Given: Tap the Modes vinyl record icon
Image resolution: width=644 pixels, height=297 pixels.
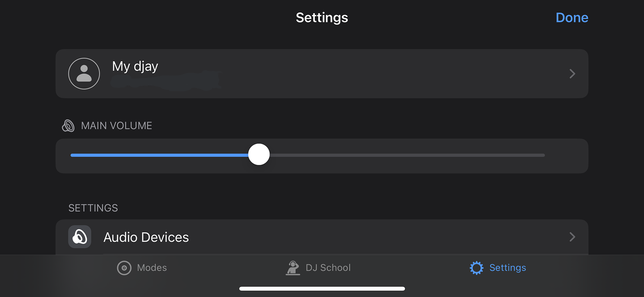Looking at the screenshot, I should pos(124,268).
